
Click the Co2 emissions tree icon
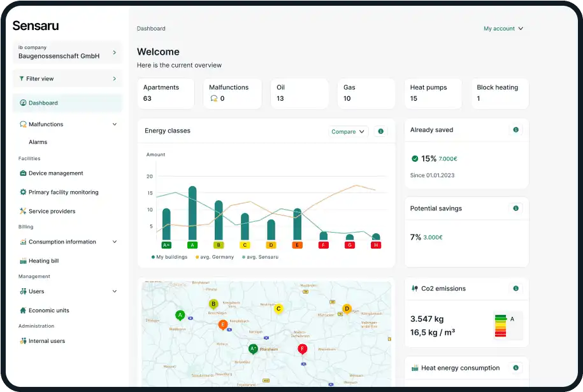coord(415,288)
